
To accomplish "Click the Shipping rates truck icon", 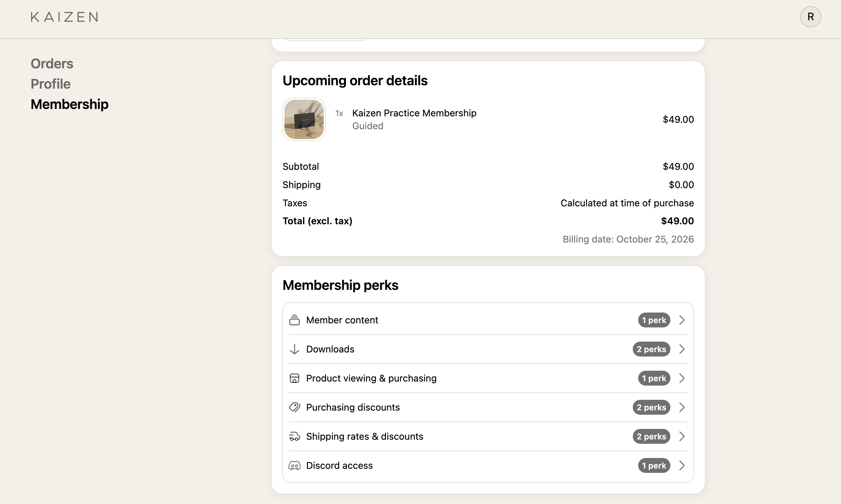I will [295, 436].
